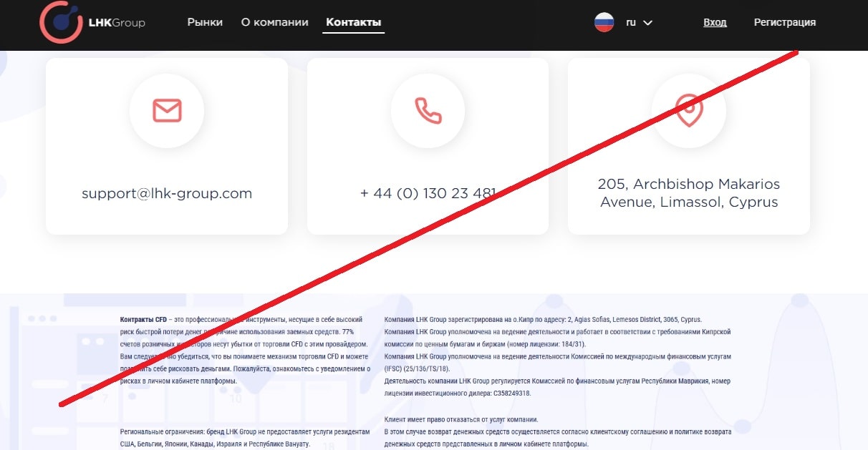Screen dimensions: 868x450
Task: Click the LHK Group logo icon
Action: 62,22
